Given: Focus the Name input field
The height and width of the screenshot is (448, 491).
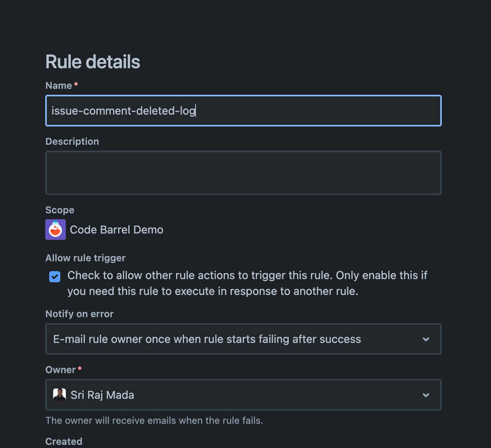Looking at the screenshot, I should 243,111.
